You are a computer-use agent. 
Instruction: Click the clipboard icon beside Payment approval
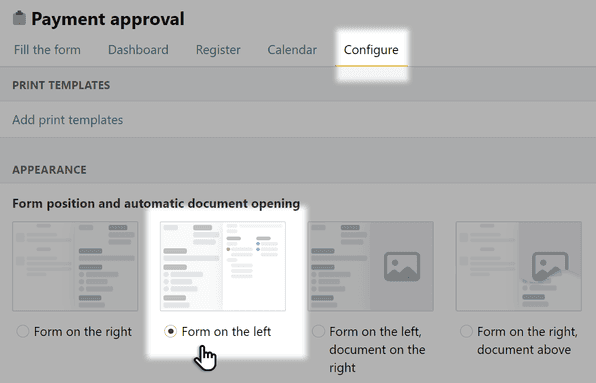click(19, 18)
